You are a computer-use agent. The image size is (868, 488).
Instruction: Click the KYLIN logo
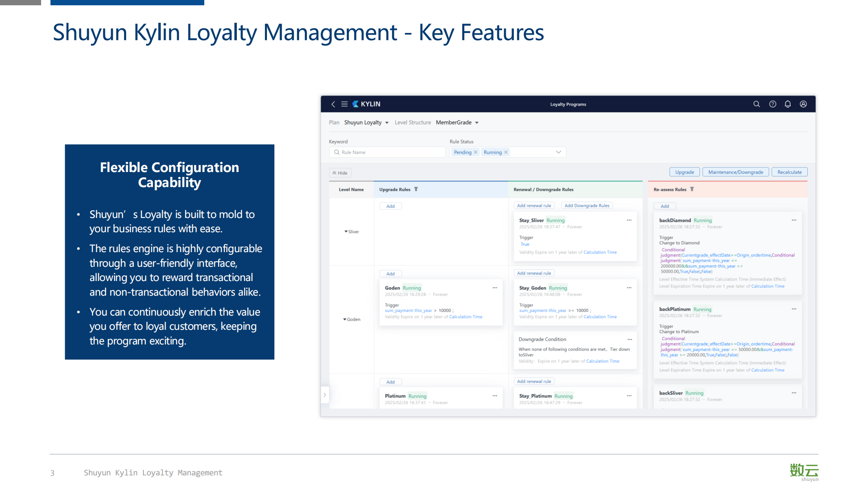[x=366, y=104]
